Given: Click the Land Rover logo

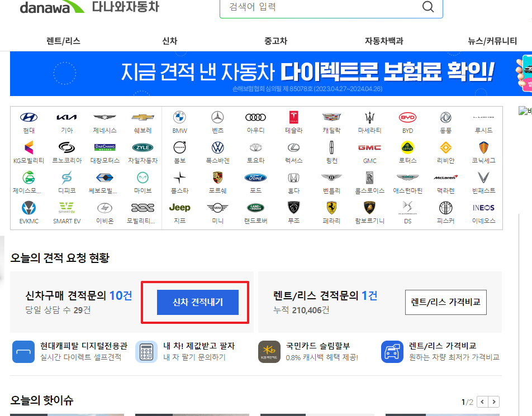Looking at the screenshot, I should pyautogui.click(x=255, y=208).
